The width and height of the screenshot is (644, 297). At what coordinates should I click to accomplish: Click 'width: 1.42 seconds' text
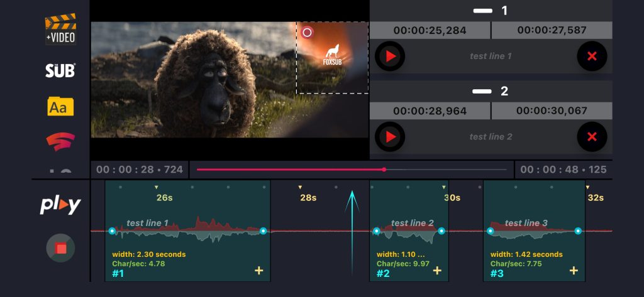tap(526, 254)
